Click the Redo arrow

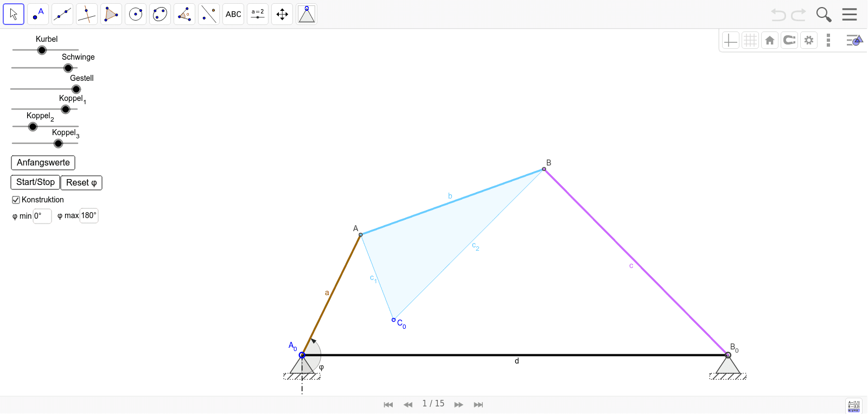point(799,15)
